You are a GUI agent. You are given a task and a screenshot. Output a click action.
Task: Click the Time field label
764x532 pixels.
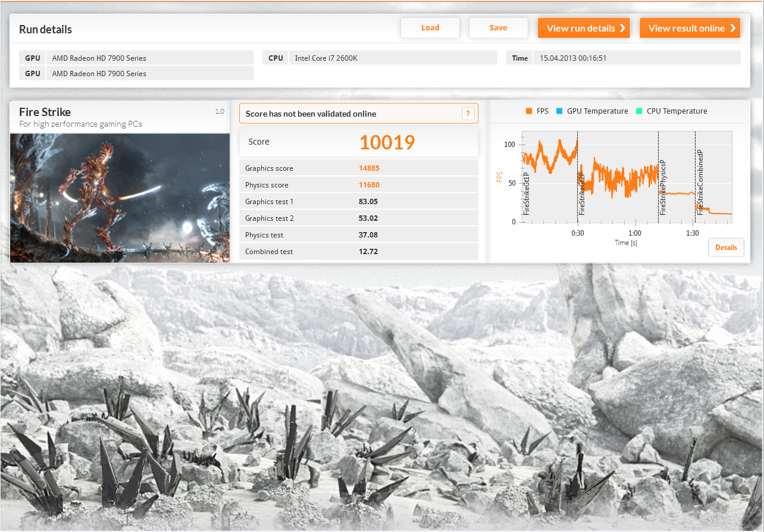pyautogui.click(x=519, y=58)
